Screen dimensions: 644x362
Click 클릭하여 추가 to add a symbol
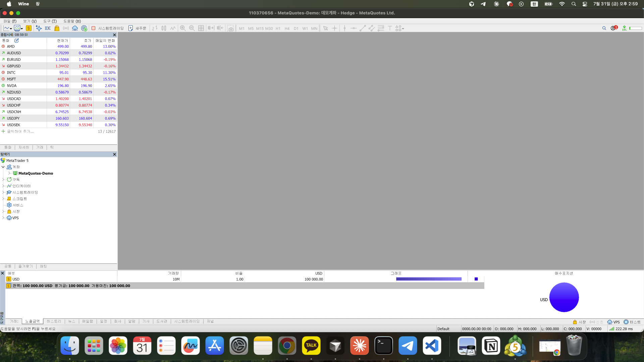point(20,131)
